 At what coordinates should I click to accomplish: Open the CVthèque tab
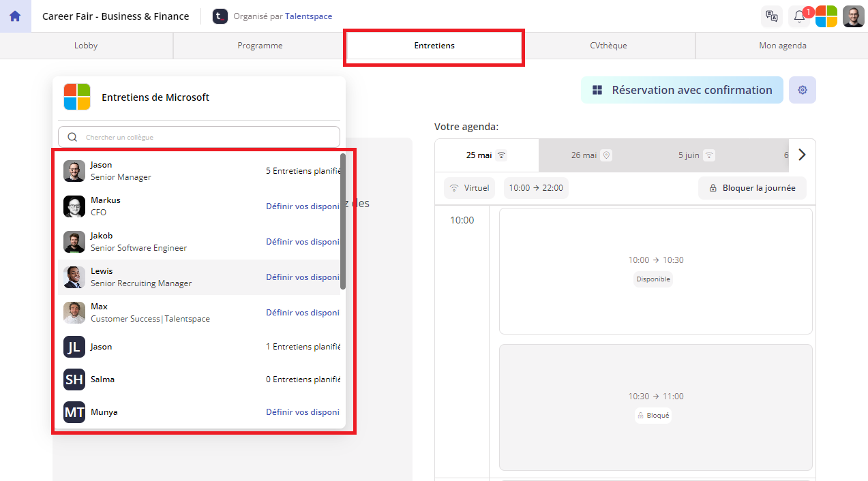pyautogui.click(x=608, y=46)
